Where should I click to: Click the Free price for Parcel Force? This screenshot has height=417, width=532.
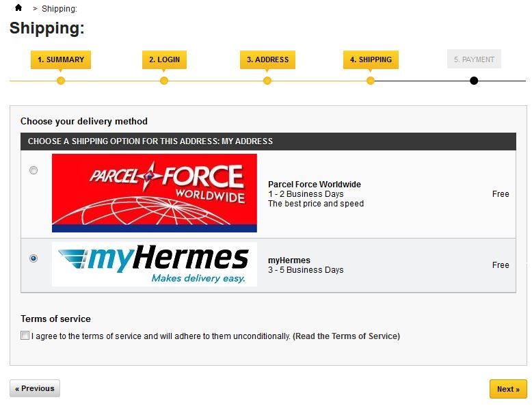(501, 194)
